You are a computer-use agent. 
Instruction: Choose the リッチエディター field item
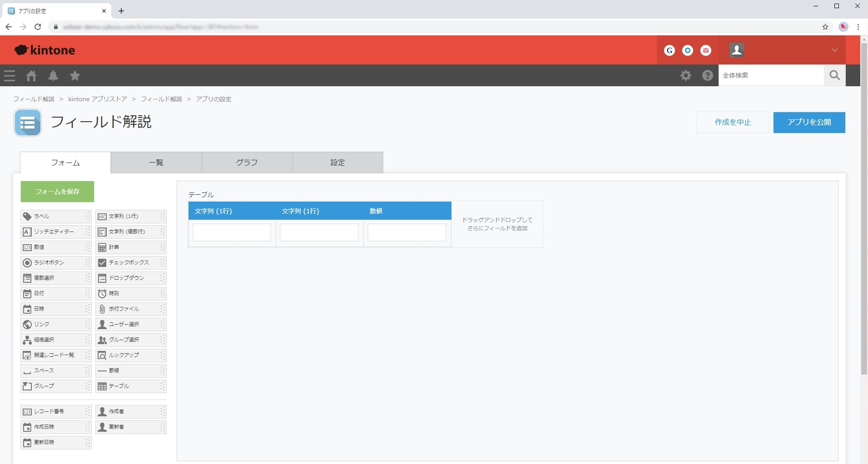(56, 232)
